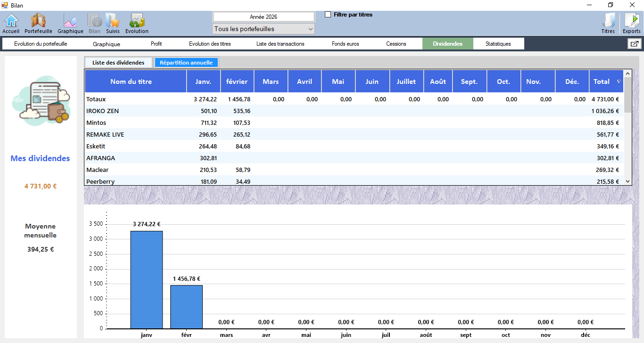This screenshot has width=644, height=343.
Task: Open the Accueil home icon
Action: 11,23
